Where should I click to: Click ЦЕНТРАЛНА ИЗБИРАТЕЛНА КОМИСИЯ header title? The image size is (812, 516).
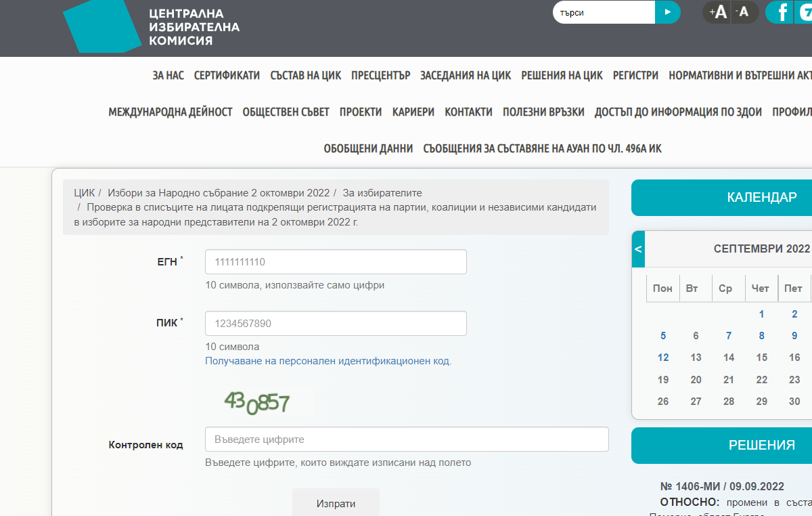click(x=194, y=27)
